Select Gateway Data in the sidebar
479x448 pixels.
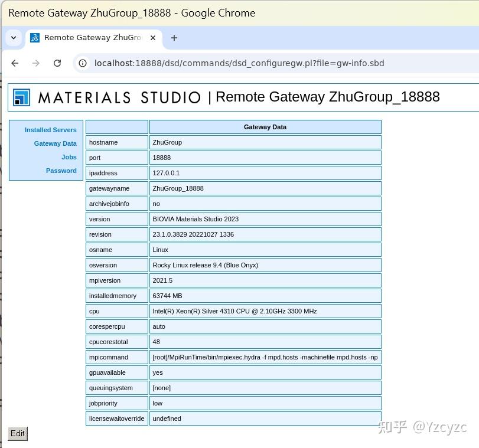tap(55, 143)
